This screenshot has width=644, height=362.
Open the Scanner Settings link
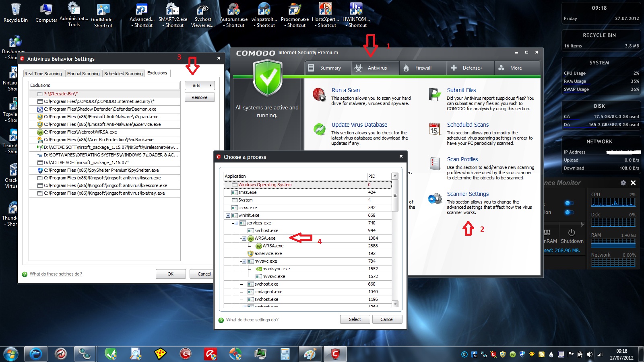coord(468,194)
